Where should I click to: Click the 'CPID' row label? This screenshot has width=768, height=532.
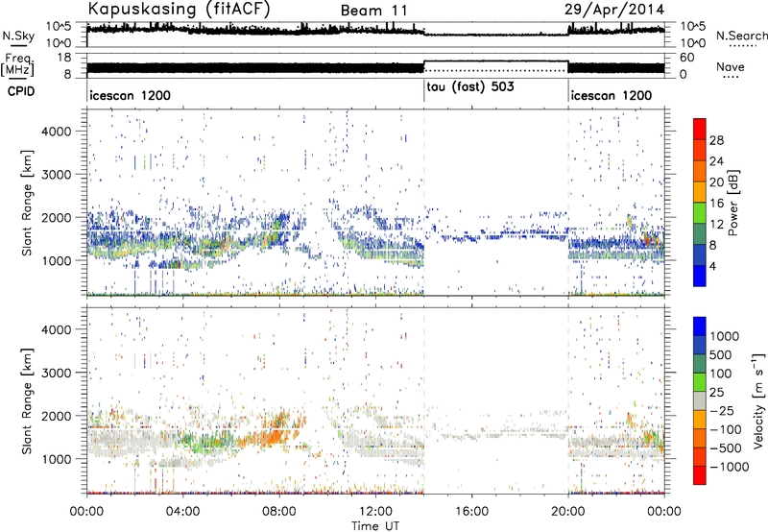21,91
